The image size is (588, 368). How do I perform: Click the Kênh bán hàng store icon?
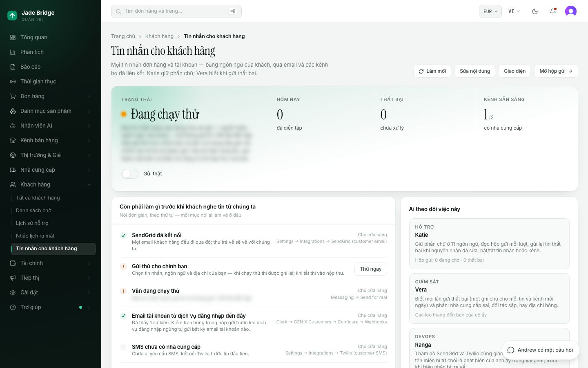click(x=13, y=140)
